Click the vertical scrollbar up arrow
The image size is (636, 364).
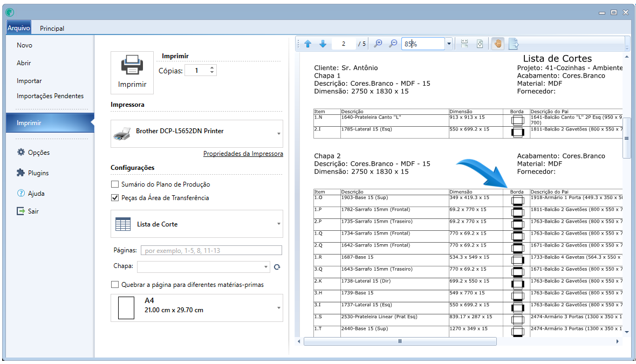627,57
